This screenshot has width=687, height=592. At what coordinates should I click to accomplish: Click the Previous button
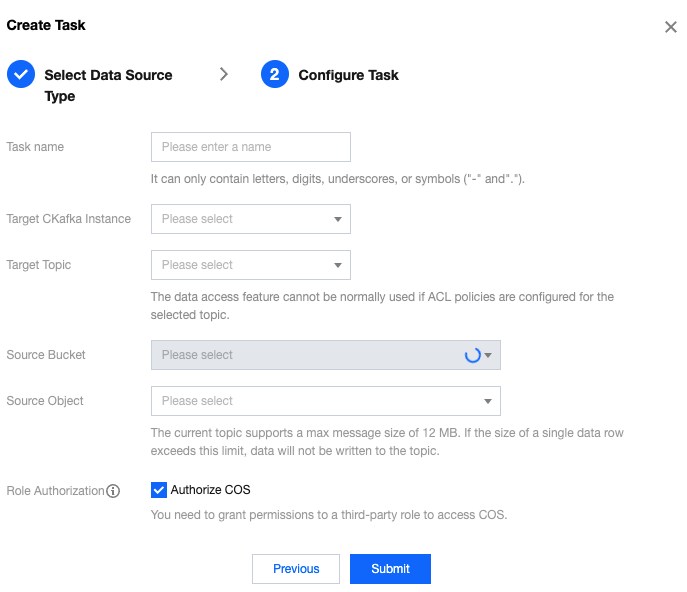pyautogui.click(x=296, y=569)
